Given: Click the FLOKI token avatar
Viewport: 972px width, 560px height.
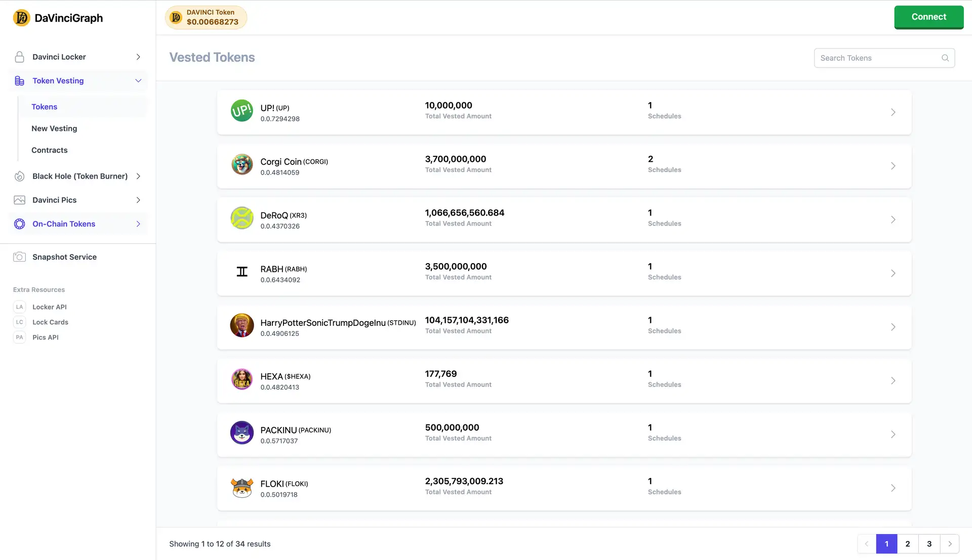Looking at the screenshot, I should [242, 487].
